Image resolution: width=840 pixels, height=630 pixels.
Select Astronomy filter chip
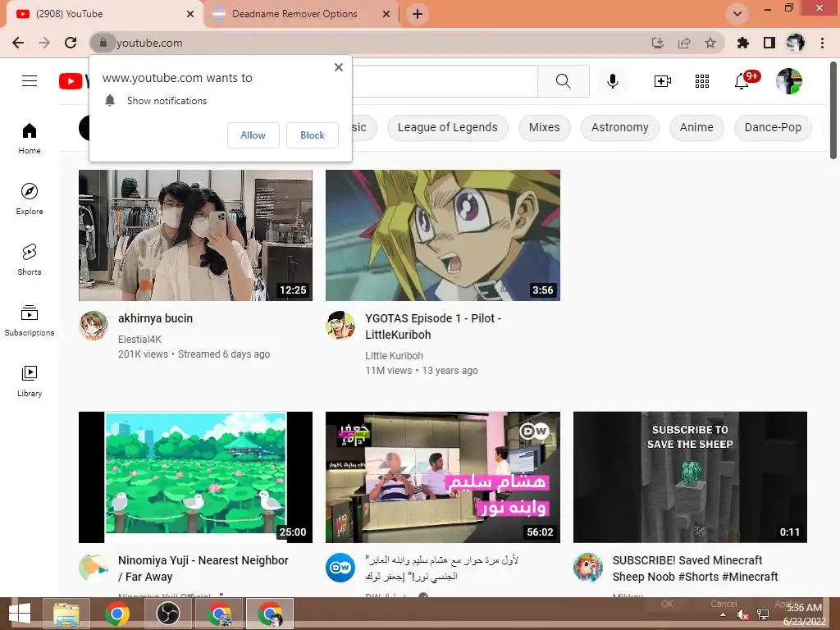(x=620, y=127)
